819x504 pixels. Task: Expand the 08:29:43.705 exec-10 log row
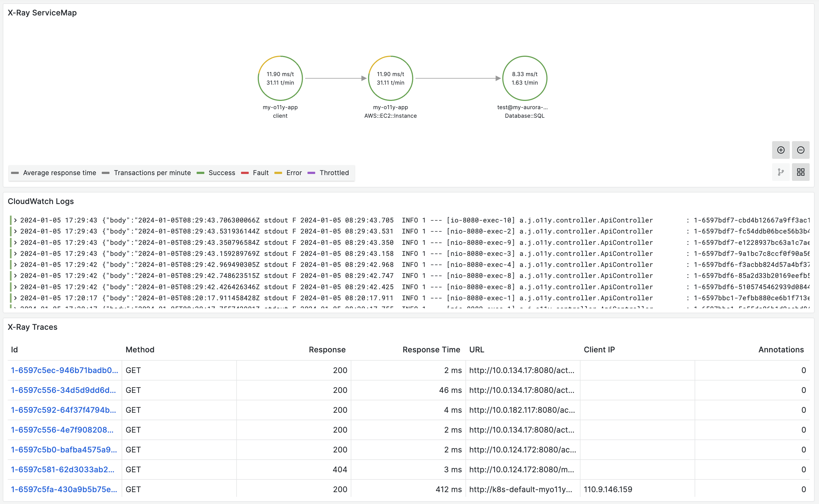coord(15,220)
